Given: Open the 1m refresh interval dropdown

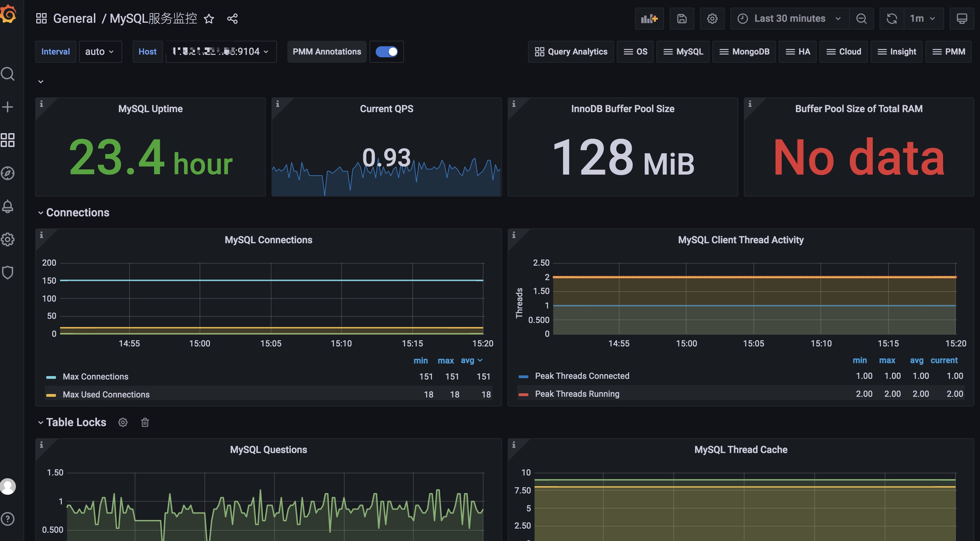Looking at the screenshot, I should point(924,19).
